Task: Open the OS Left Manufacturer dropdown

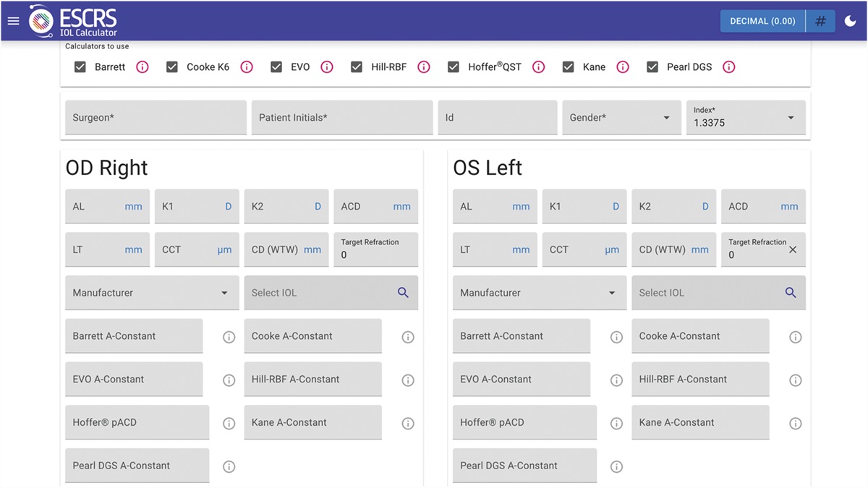Action: click(x=540, y=293)
